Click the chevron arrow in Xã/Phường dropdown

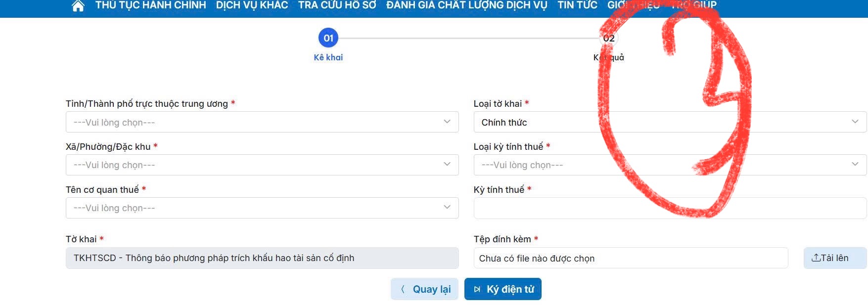[447, 164]
